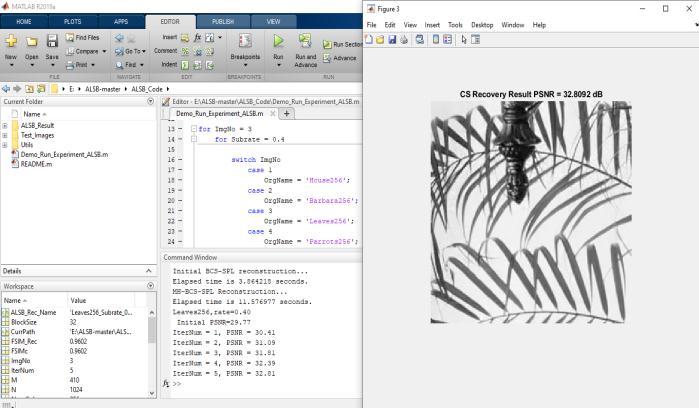The width and height of the screenshot is (699, 408).
Task: Switch to the VIEW tab
Action: point(273,21)
